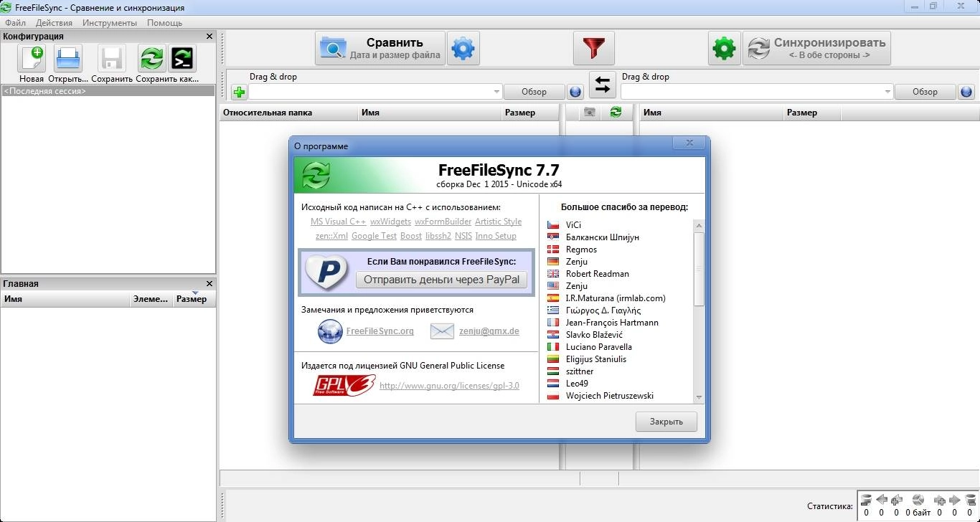Open the Artistic Style link
The height and width of the screenshot is (522, 980).
coord(498,222)
